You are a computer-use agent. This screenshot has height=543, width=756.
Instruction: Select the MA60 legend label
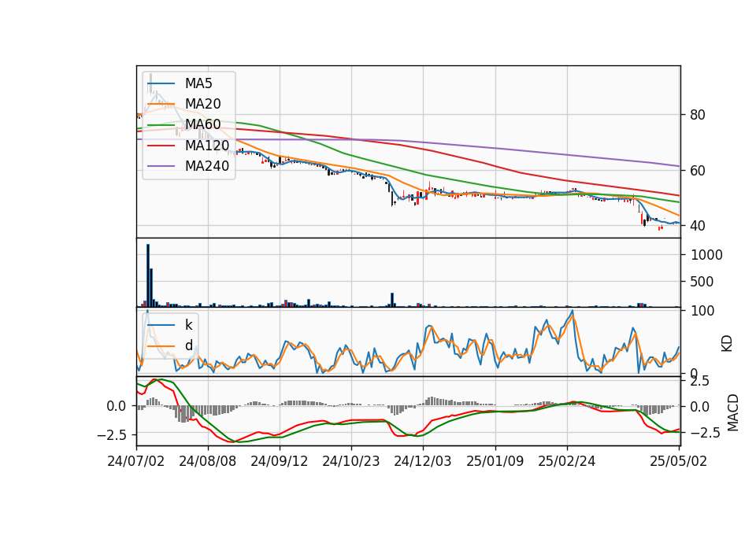coord(202,124)
